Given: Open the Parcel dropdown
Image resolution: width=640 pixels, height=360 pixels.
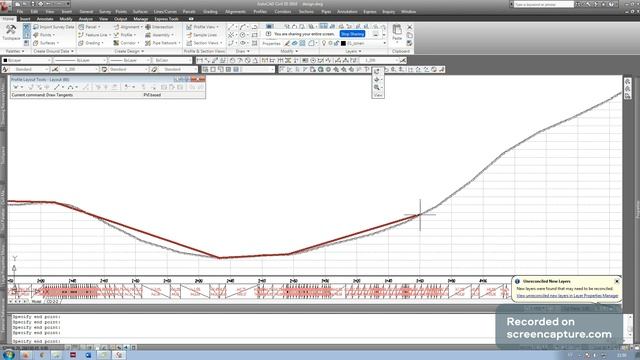Looking at the screenshot, I should coord(89,27).
